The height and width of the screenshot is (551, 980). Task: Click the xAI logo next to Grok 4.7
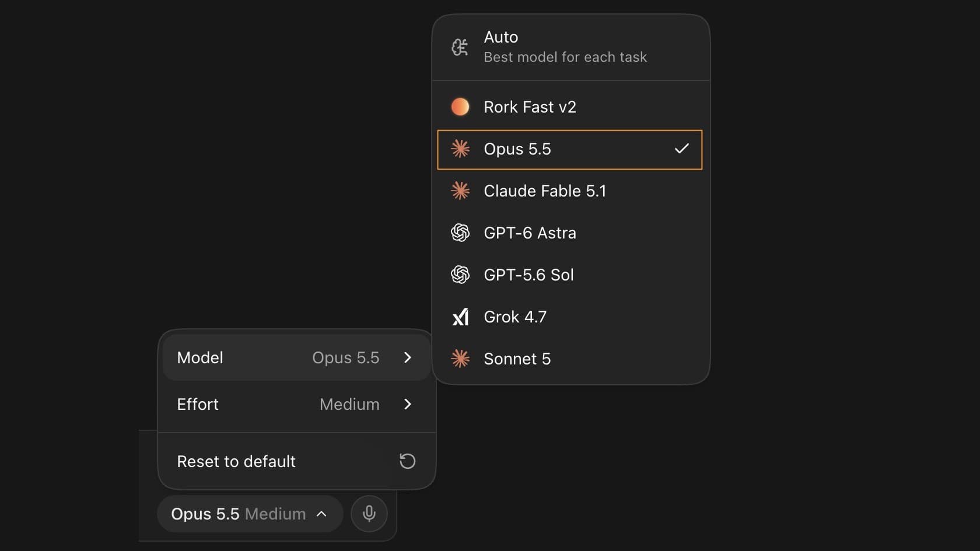click(460, 317)
